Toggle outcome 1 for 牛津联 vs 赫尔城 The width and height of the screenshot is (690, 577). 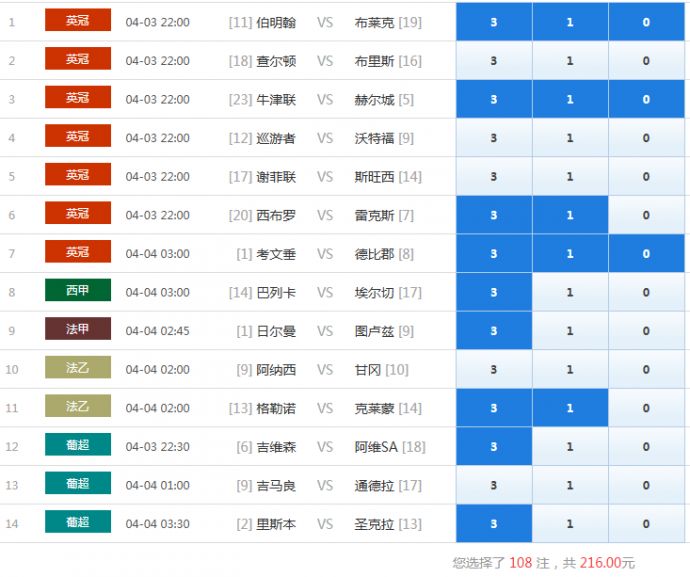[x=570, y=99]
